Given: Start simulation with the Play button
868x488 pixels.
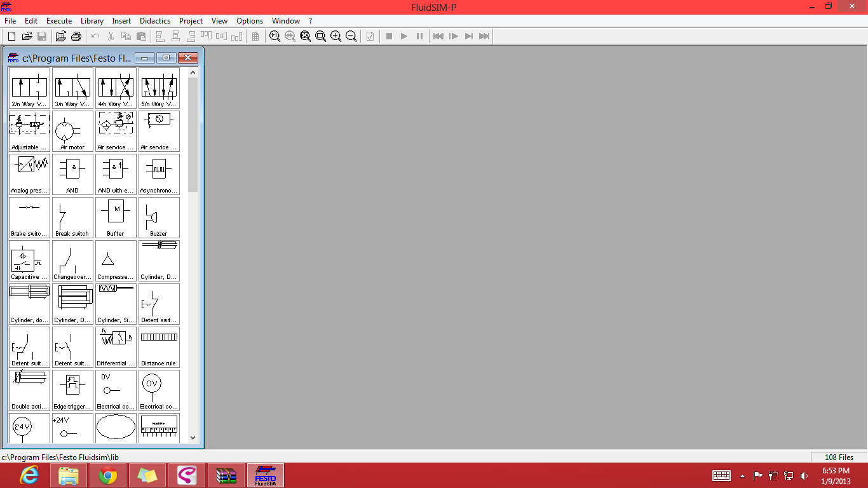Looking at the screenshot, I should point(404,36).
